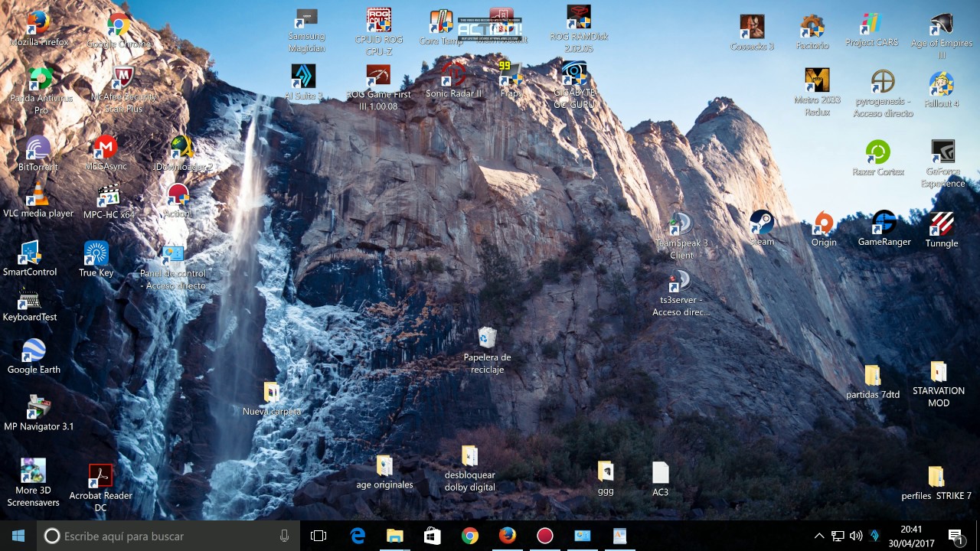
Task: Launch True Key shortcut
Action: [x=96, y=259]
